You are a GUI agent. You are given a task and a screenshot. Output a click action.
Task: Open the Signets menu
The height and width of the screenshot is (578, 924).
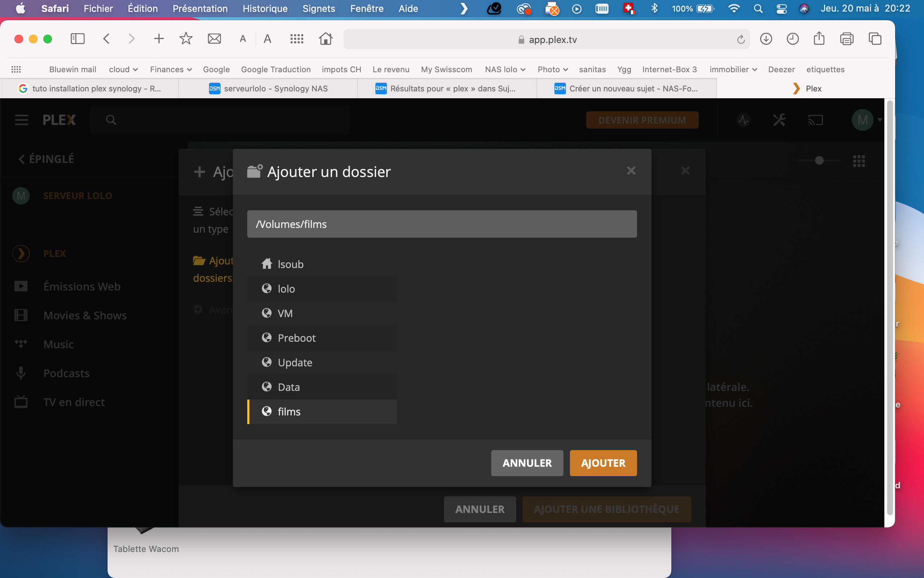click(x=318, y=8)
